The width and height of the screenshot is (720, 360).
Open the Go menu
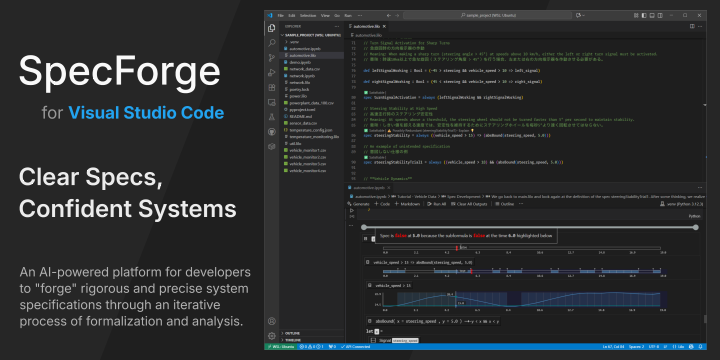pyautogui.click(x=337, y=15)
